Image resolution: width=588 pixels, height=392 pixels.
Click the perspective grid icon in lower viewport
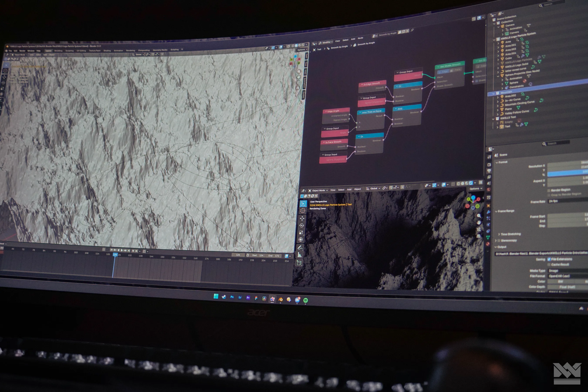(x=478, y=236)
